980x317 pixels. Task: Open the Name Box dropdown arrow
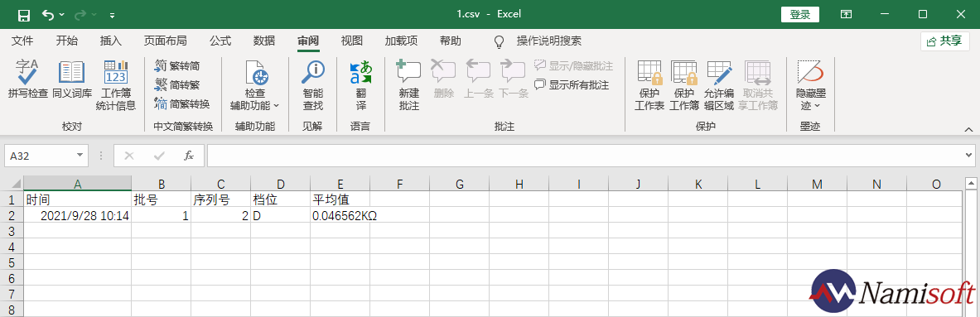[x=80, y=156]
